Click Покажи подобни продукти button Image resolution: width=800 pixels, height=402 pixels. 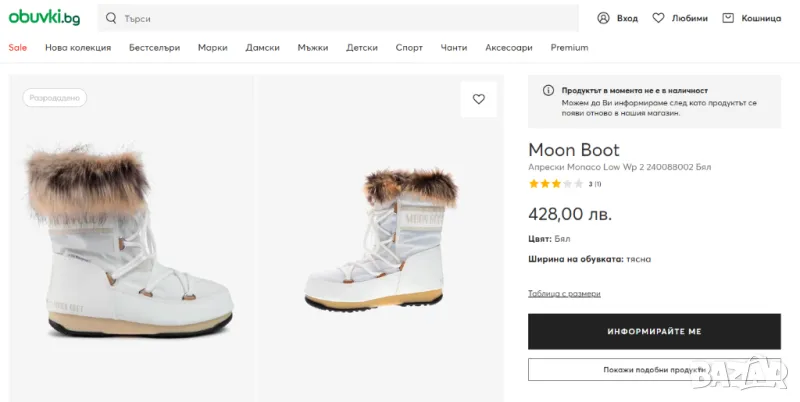(654, 369)
